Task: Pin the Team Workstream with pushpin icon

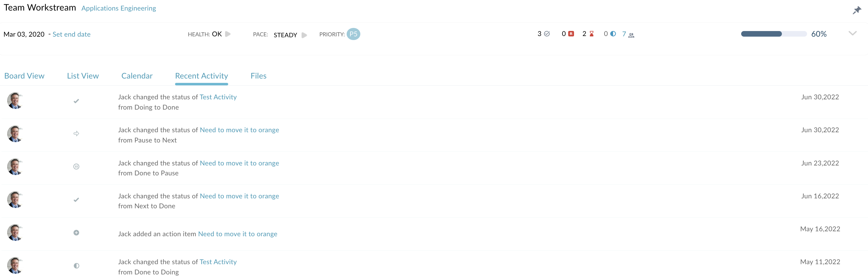Action: tap(856, 11)
